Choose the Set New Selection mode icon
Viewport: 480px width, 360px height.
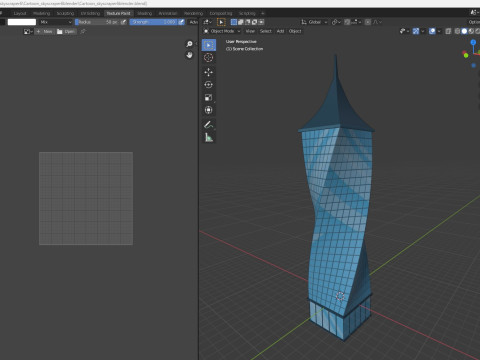(x=234, y=22)
